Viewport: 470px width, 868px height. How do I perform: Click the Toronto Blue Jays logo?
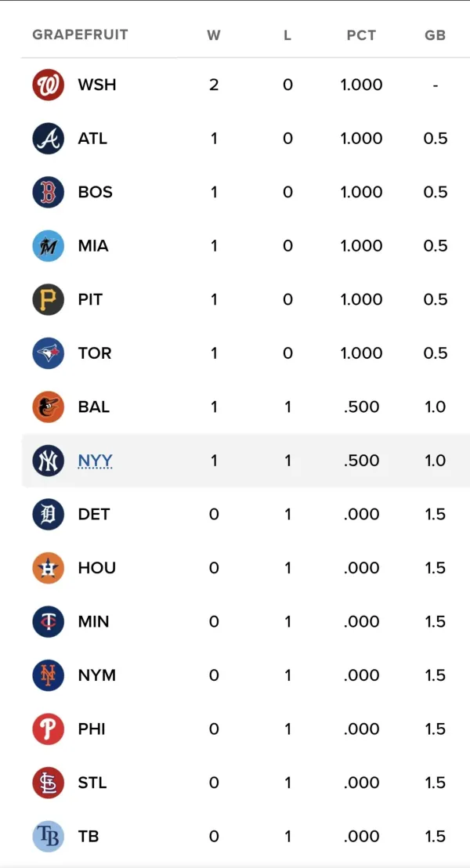[48, 353]
